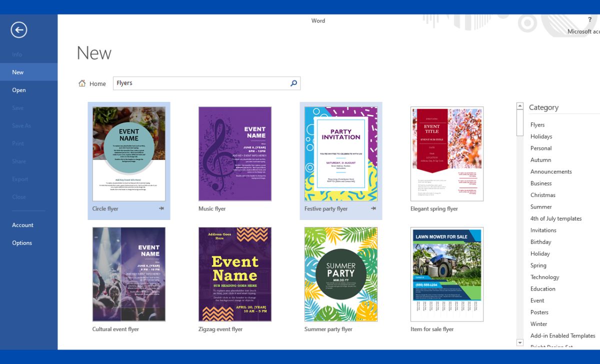Select Education category
Image resolution: width=600 pixels, height=364 pixels.
pyautogui.click(x=543, y=289)
